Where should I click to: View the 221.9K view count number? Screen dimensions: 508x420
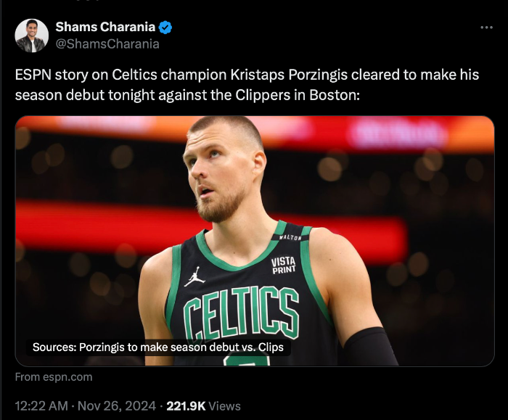(x=186, y=406)
